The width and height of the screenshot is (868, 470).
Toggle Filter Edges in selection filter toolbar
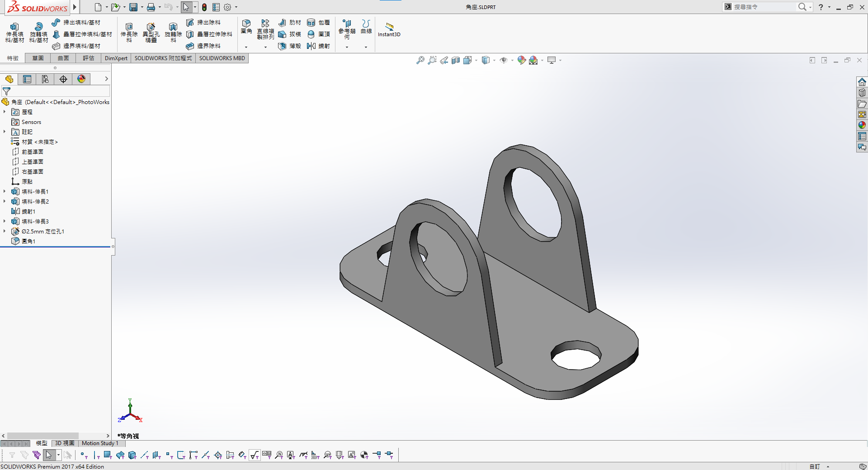pos(96,455)
